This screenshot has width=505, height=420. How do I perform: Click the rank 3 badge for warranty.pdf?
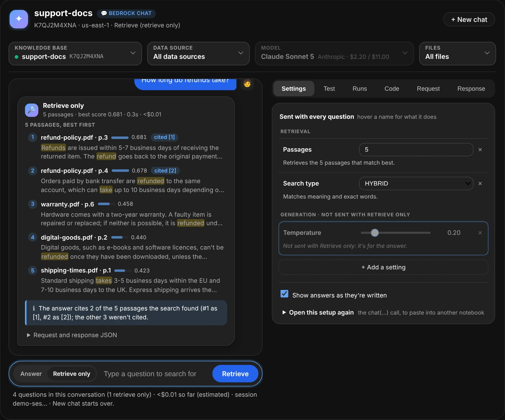pyautogui.click(x=33, y=204)
